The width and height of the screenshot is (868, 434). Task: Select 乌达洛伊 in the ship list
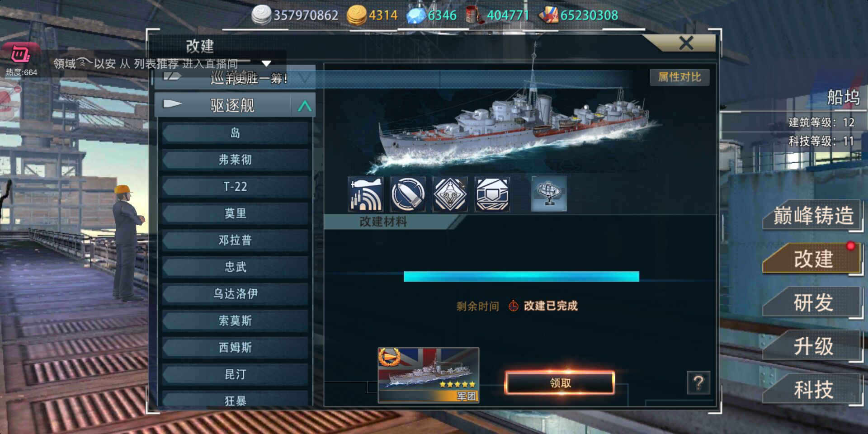(235, 294)
